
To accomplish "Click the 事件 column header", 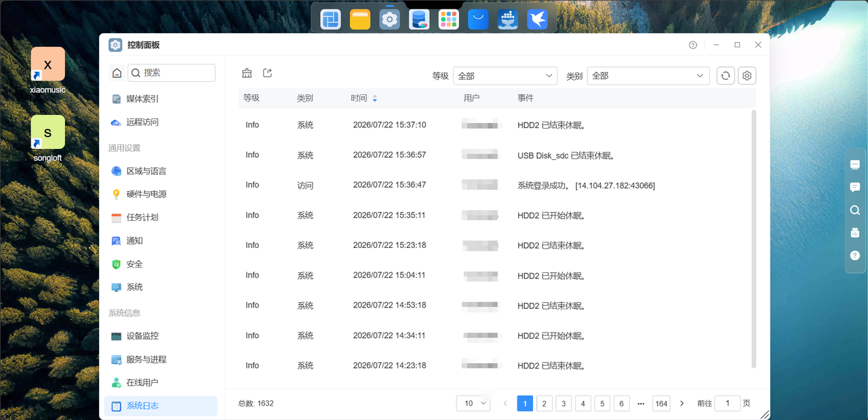I will 526,98.
